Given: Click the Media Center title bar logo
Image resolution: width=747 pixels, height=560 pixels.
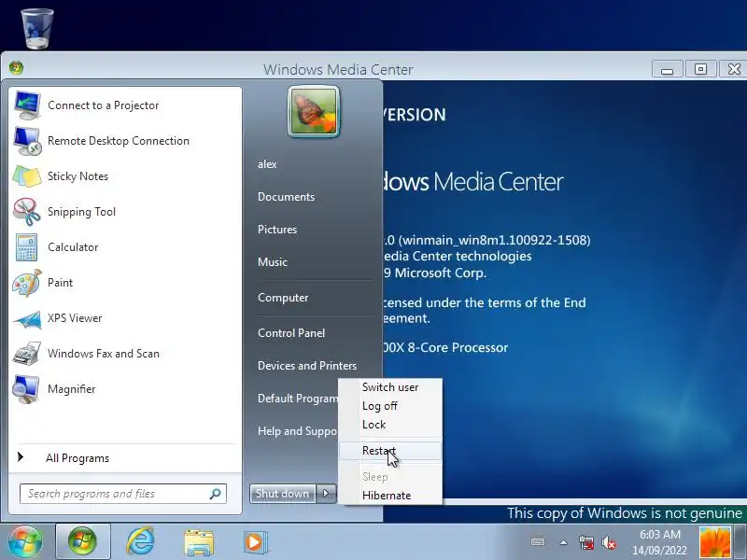Looking at the screenshot, I should coord(16,67).
